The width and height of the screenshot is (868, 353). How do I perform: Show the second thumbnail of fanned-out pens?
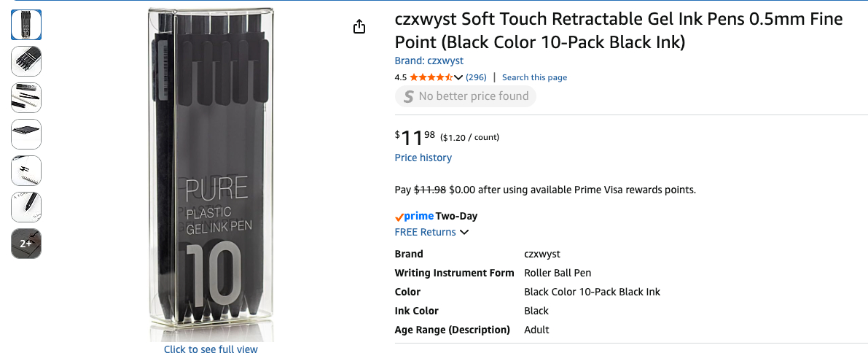[26, 61]
